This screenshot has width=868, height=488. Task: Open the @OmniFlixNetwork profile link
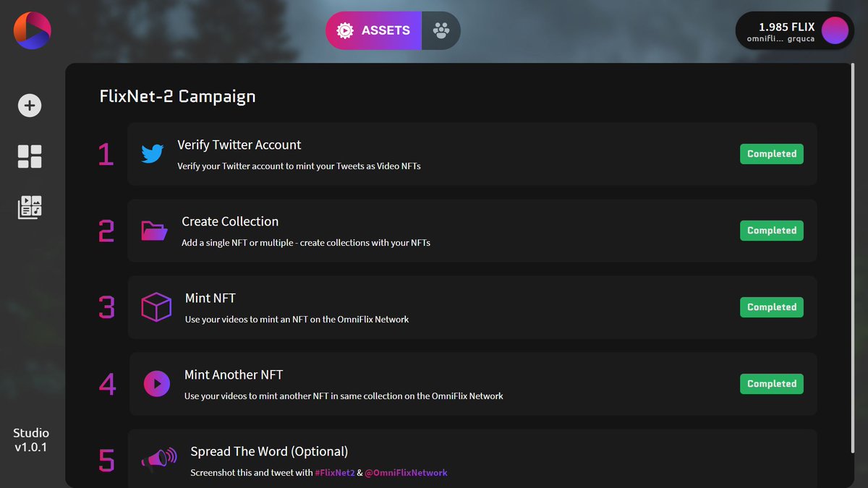(x=407, y=473)
